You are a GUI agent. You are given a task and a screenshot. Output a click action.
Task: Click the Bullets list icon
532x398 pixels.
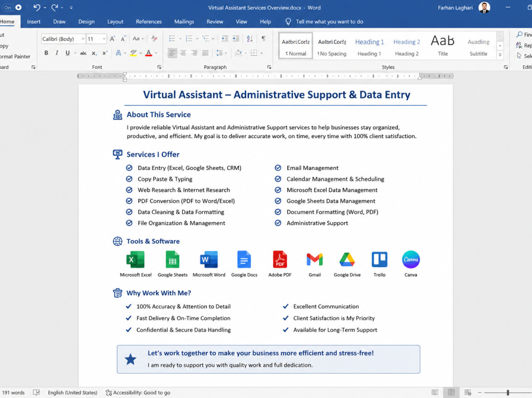tap(172, 39)
